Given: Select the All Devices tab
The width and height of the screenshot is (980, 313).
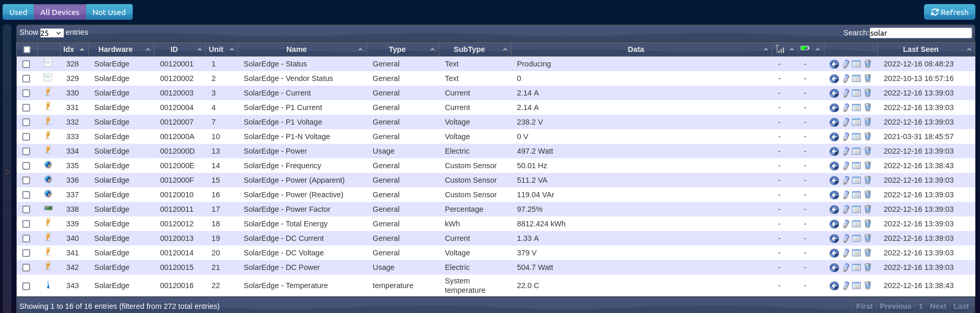Looking at the screenshot, I should (x=60, y=12).
